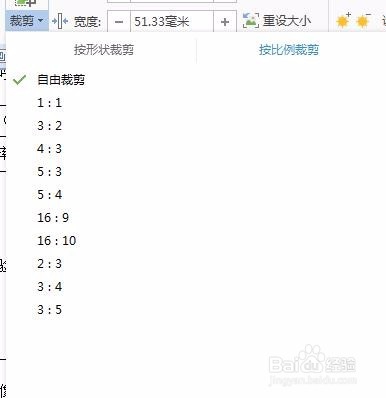Click the width field showing 51.33毫米

(x=172, y=22)
